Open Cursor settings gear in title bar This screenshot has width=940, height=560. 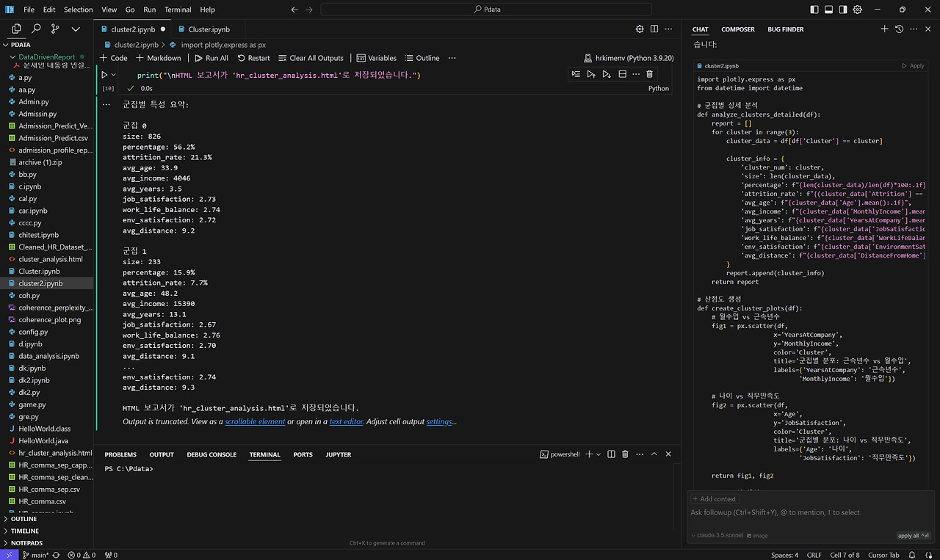coord(858,10)
